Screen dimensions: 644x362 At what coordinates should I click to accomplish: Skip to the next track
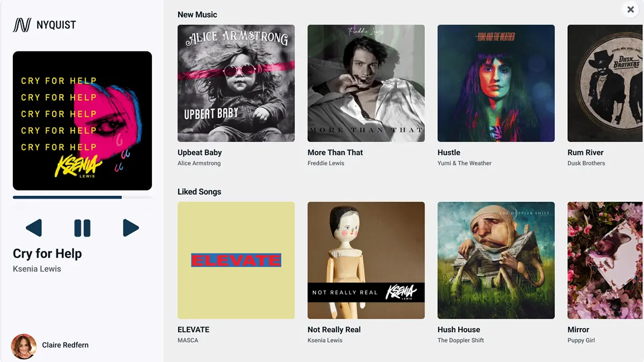click(x=131, y=228)
